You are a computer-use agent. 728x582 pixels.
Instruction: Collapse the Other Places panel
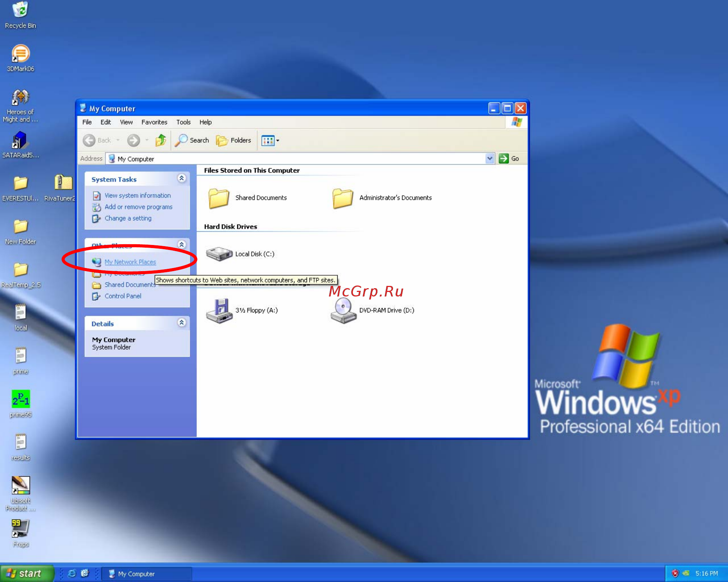click(x=182, y=245)
